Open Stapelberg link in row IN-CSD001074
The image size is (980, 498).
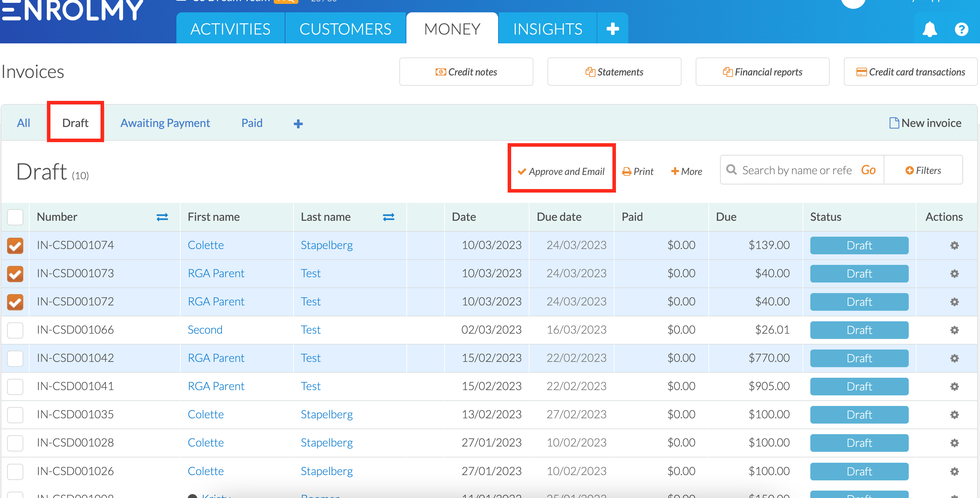[x=327, y=245]
